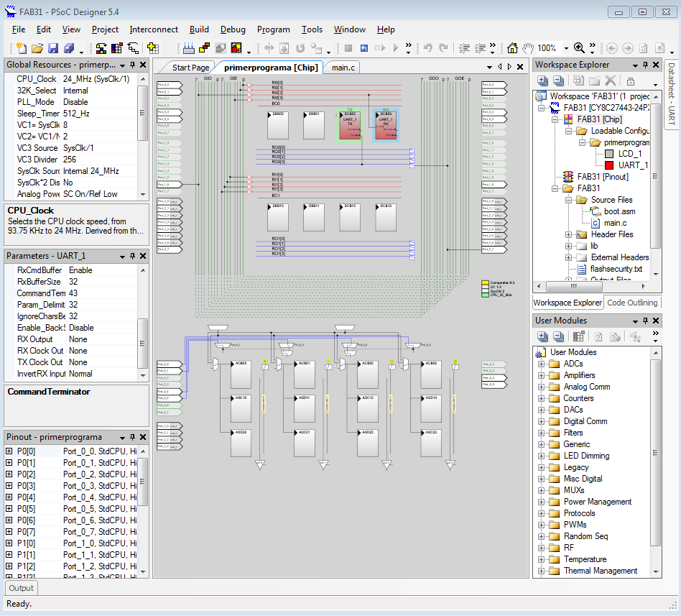Toggle pin on User Modules panel
This screenshot has width=681, height=616.
click(645, 321)
